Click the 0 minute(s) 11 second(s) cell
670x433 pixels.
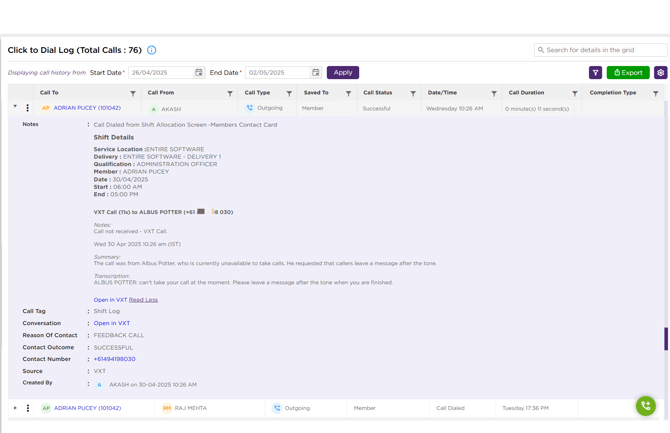point(537,109)
